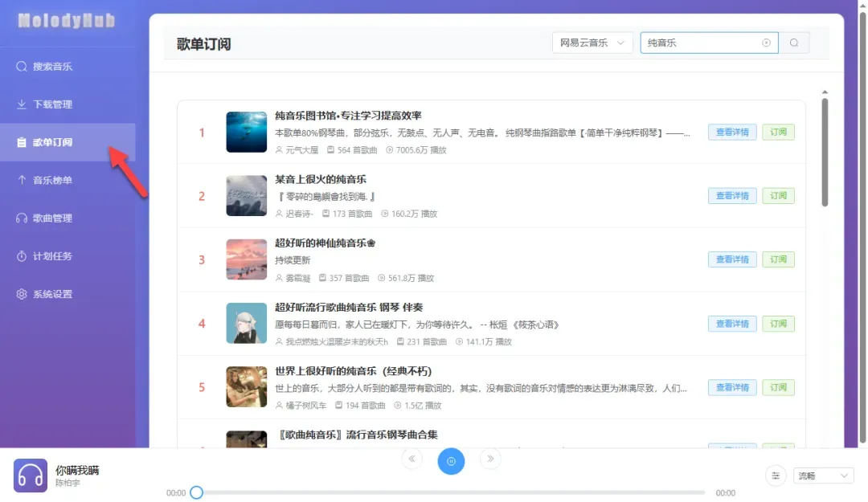Switch to 下载管理 page

pyautogui.click(x=52, y=104)
